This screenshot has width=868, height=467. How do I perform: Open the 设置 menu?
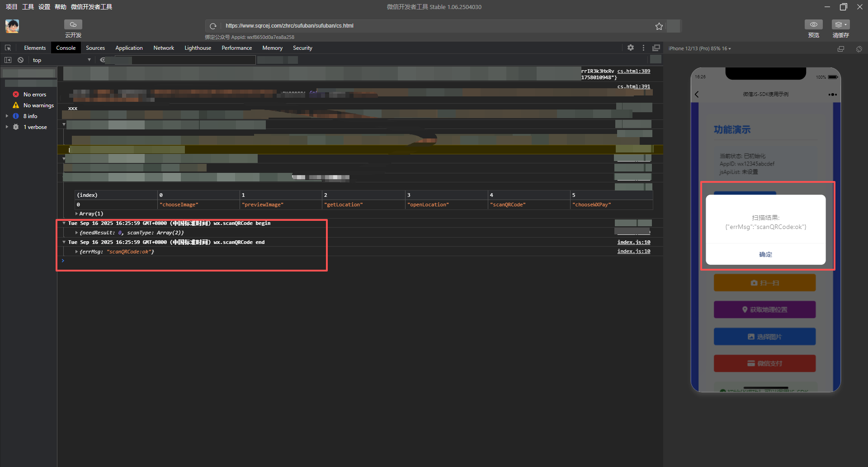pyautogui.click(x=44, y=7)
